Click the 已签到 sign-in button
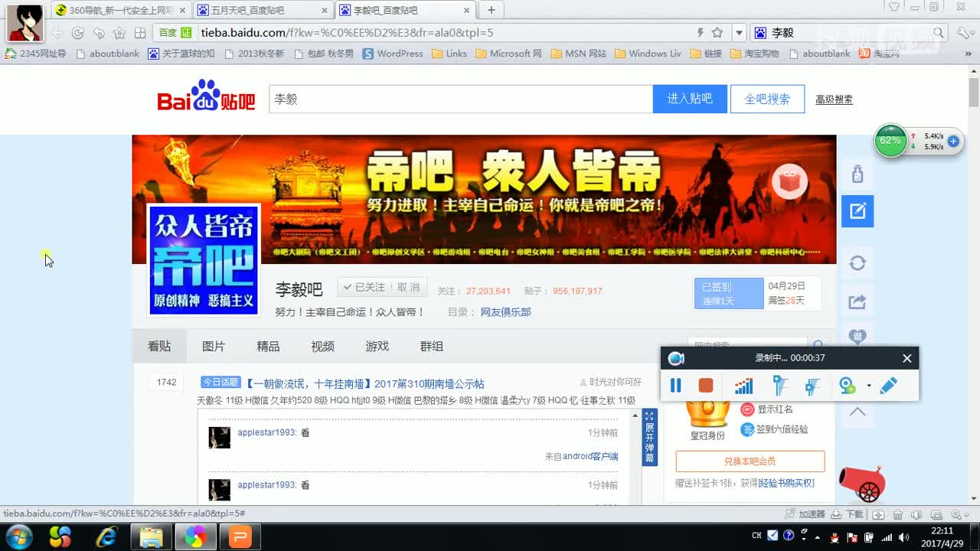Image resolution: width=980 pixels, height=551 pixels. pos(729,293)
